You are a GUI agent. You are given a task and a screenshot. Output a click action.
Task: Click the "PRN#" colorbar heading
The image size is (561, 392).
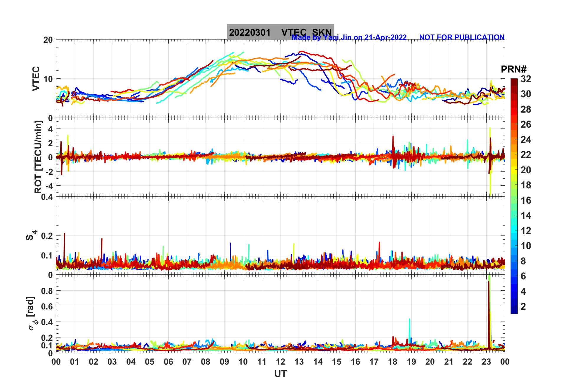pyautogui.click(x=514, y=69)
